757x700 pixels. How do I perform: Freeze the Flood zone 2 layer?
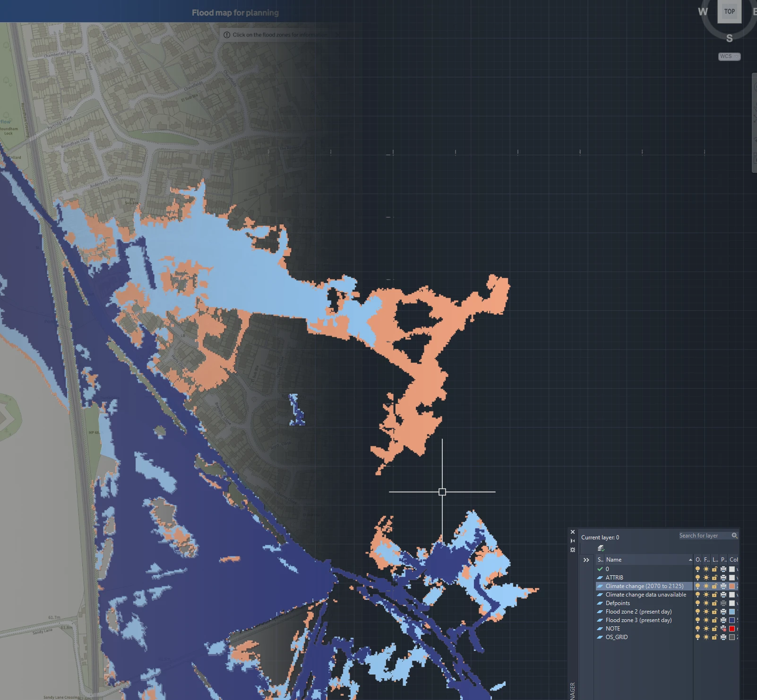[x=706, y=612]
